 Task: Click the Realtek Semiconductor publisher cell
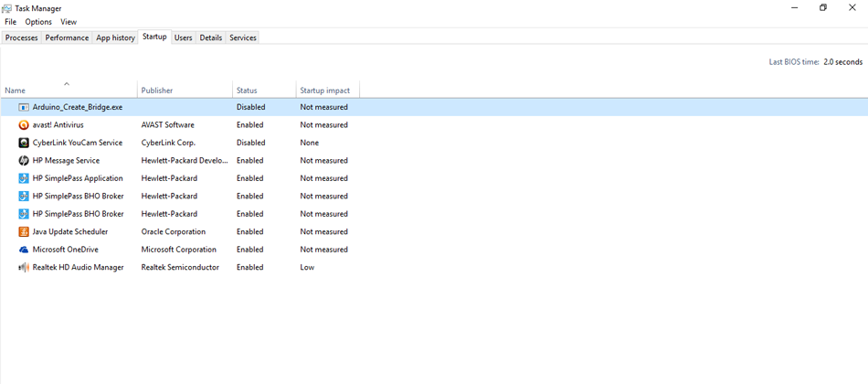[180, 267]
